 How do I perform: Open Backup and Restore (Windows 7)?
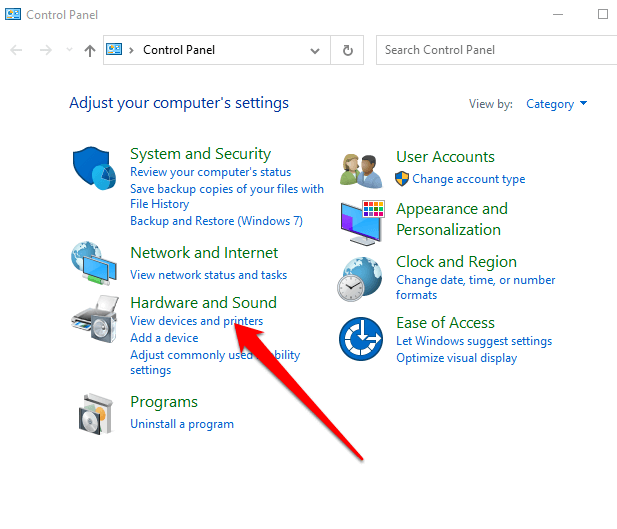[x=216, y=221]
